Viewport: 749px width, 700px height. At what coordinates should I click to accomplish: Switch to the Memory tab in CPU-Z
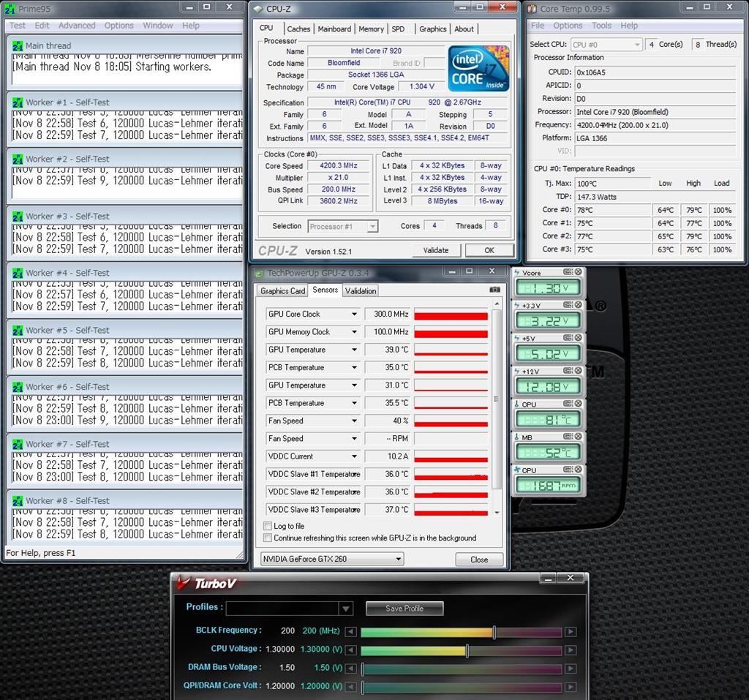pos(371,29)
